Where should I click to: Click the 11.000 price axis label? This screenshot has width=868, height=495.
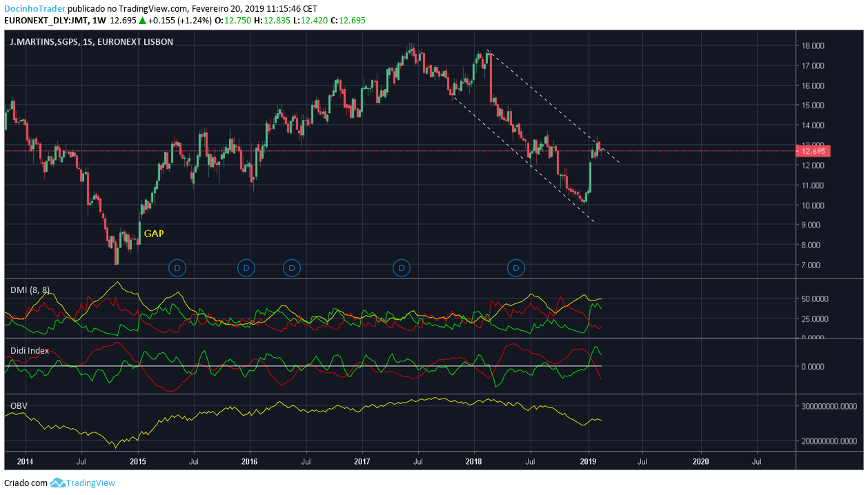pos(813,185)
